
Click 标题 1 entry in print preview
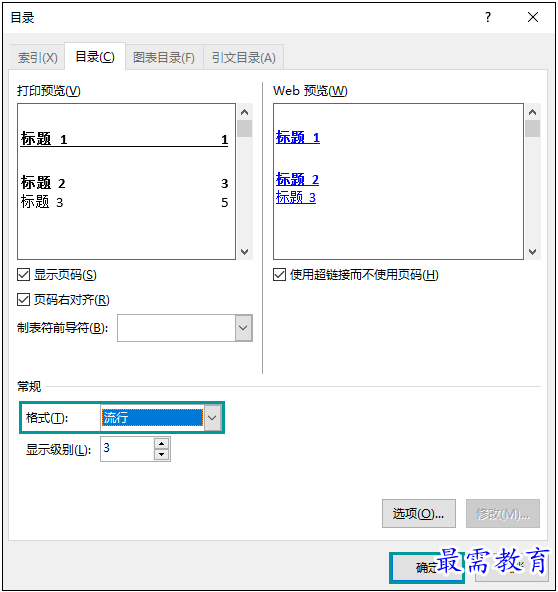click(124, 139)
